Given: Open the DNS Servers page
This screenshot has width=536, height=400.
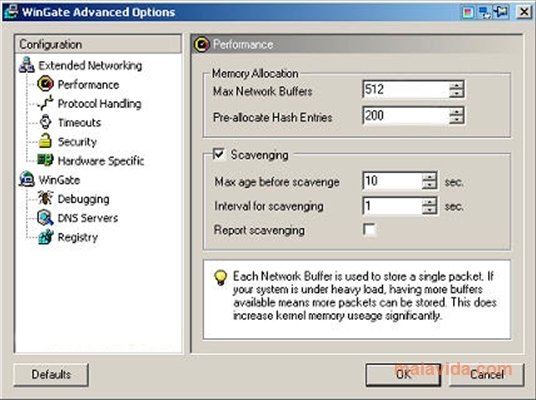Looking at the screenshot, I should pyautogui.click(x=88, y=218).
